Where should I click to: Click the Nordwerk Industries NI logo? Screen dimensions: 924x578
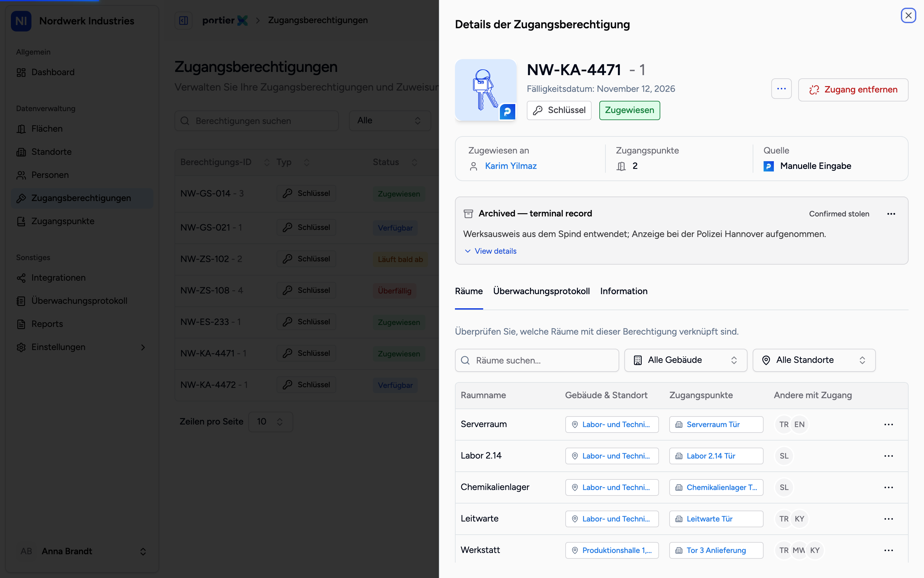tap(21, 21)
